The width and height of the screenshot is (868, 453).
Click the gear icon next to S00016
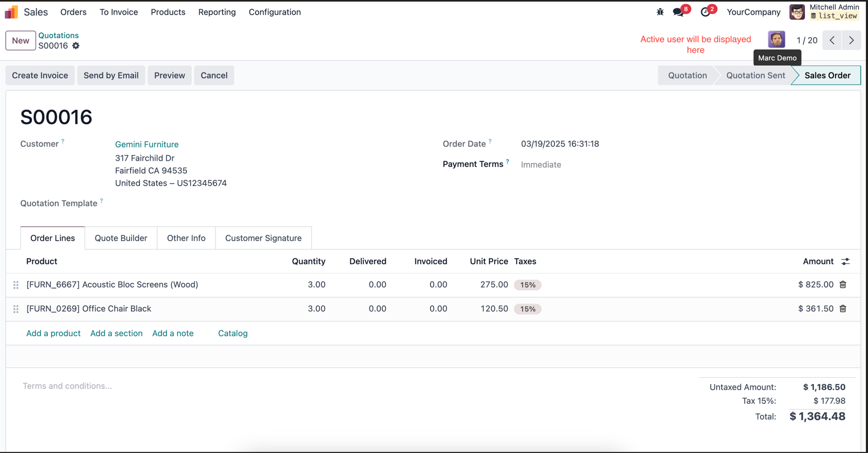coord(76,46)
